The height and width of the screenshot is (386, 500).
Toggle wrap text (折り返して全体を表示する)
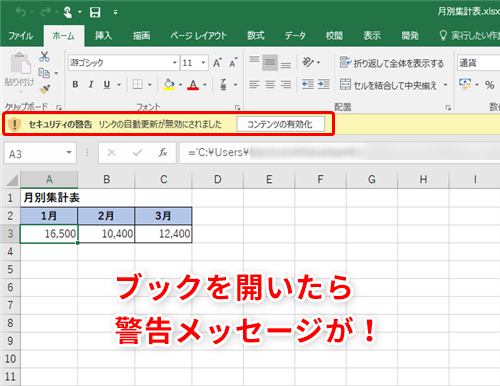(392, 63)
